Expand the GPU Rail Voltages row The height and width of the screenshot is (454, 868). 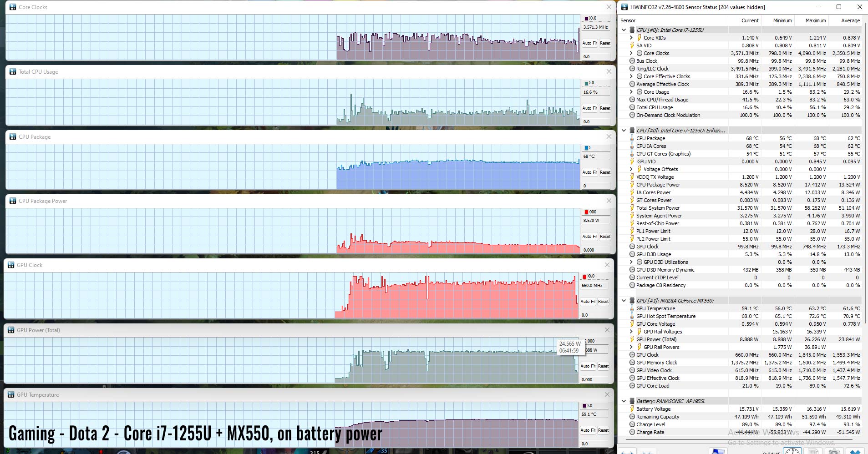click(631, 332)
